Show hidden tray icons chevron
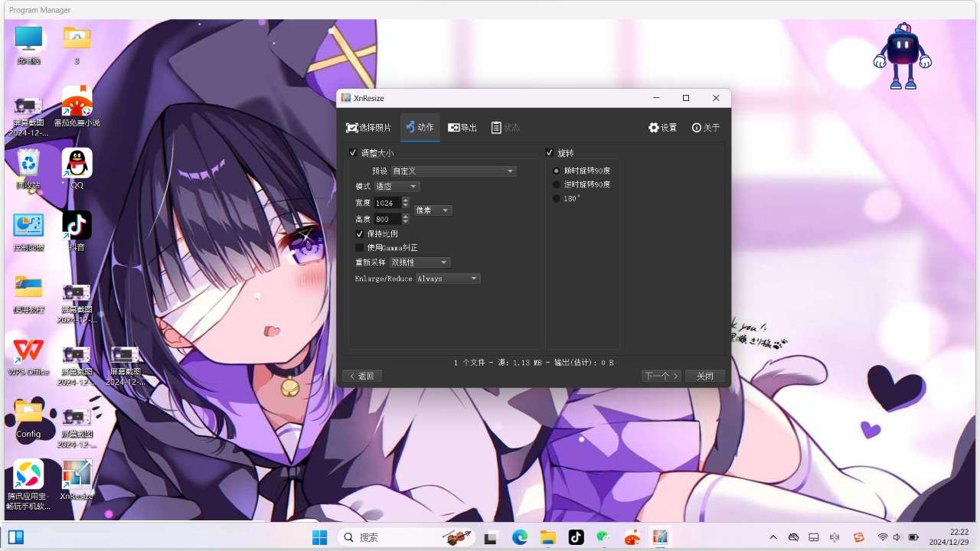This screenshot has width=980, height=551. point(773,537)
